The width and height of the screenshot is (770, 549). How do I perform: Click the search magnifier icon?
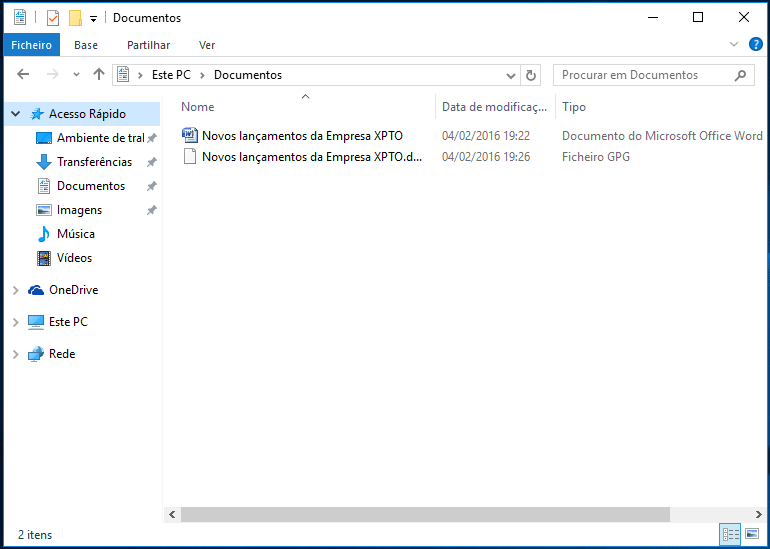(x=740, y=75)
